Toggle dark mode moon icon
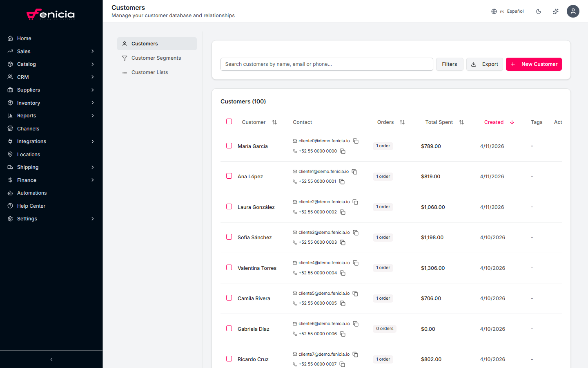The height and width of the screenshot is (368, 588). 539,11
